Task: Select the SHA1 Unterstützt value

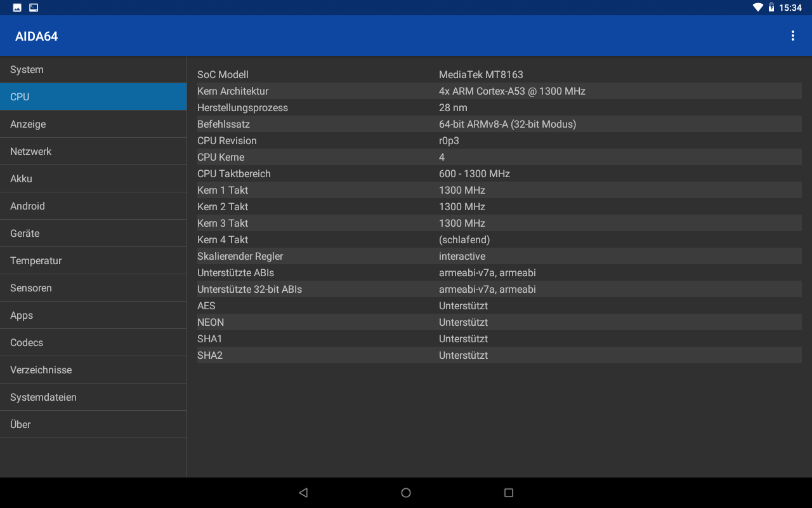Action: tap(463, 339)
